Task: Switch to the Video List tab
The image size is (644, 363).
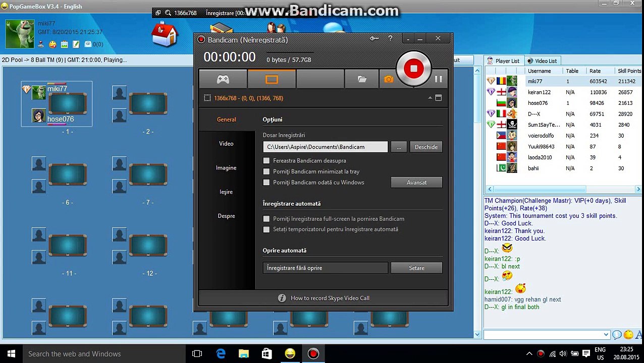Action: (x=542, y=61)
